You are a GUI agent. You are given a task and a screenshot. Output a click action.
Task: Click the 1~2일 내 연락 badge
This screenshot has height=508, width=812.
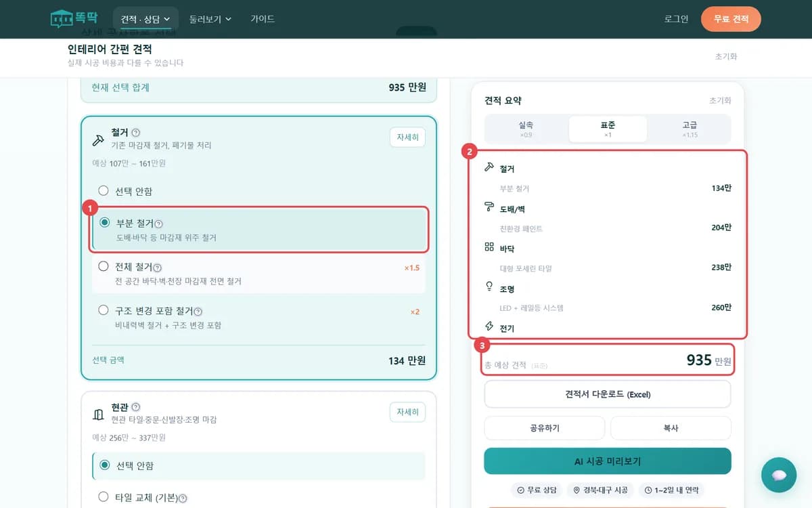tap(671, 490)
